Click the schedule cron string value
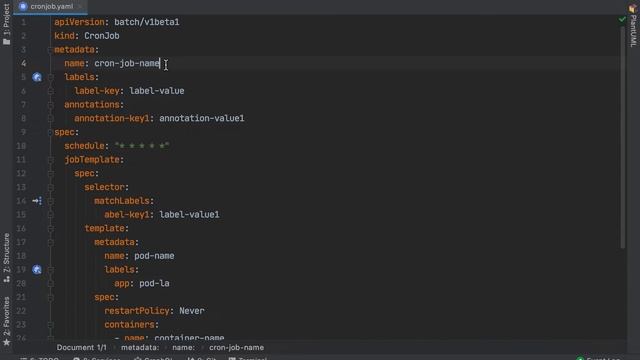The height and width of the screenshot is (360, 640). coord(142,146)
